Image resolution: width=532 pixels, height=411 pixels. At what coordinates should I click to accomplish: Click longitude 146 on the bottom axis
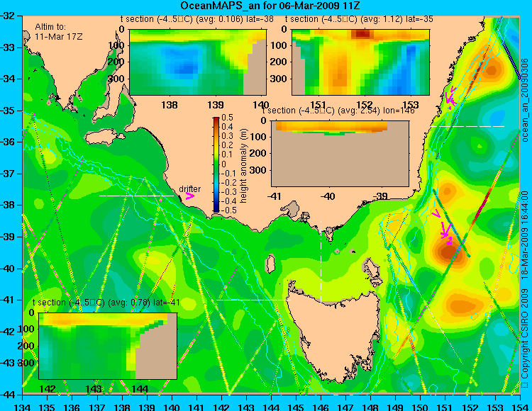click(x=321, y=407)
